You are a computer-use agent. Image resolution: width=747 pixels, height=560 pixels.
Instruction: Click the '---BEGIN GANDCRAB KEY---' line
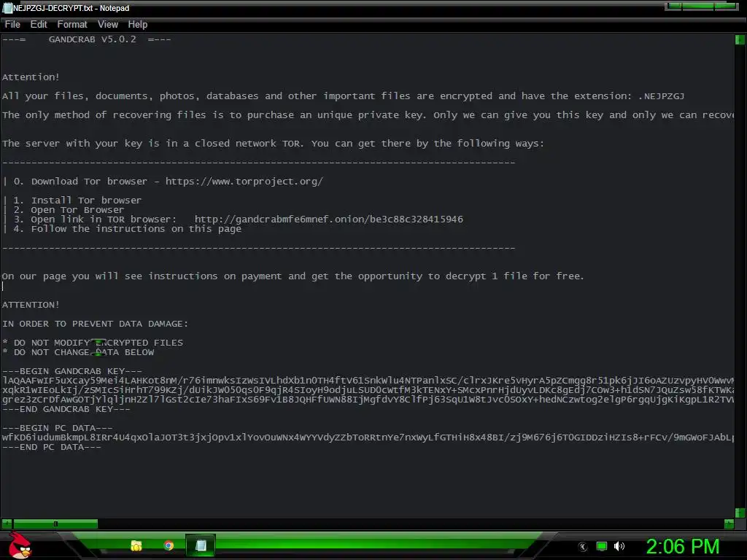[x=72, y=371]
